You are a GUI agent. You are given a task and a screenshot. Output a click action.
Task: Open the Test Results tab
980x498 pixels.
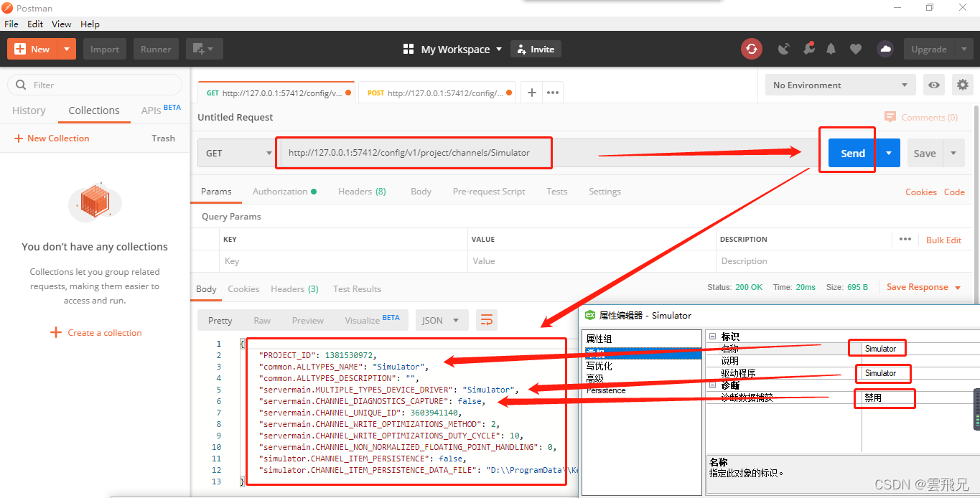357,289
